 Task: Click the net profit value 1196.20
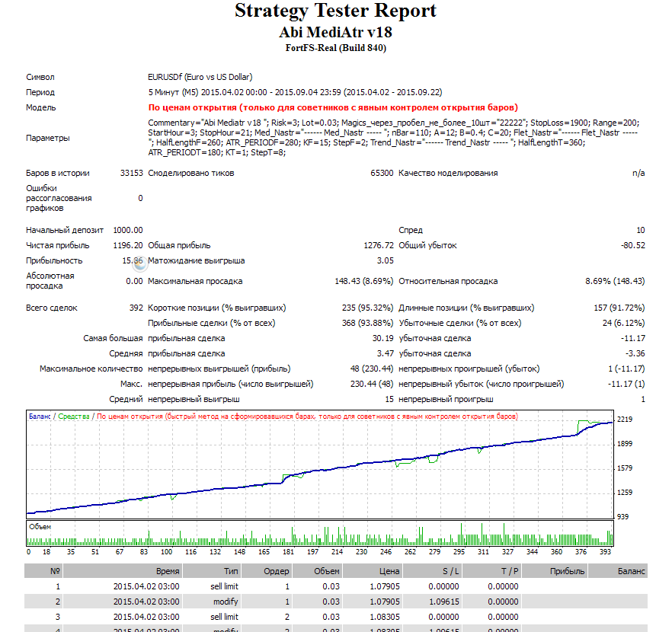[128, 245]
